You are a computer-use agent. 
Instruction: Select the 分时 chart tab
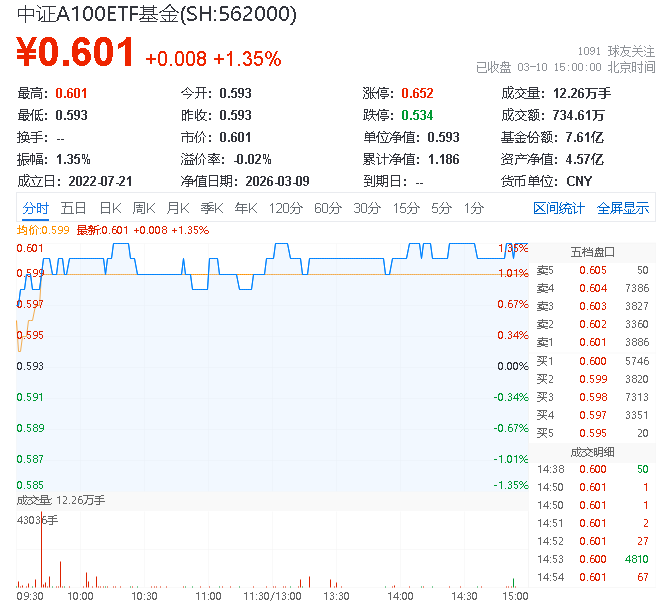pos(35,208)
